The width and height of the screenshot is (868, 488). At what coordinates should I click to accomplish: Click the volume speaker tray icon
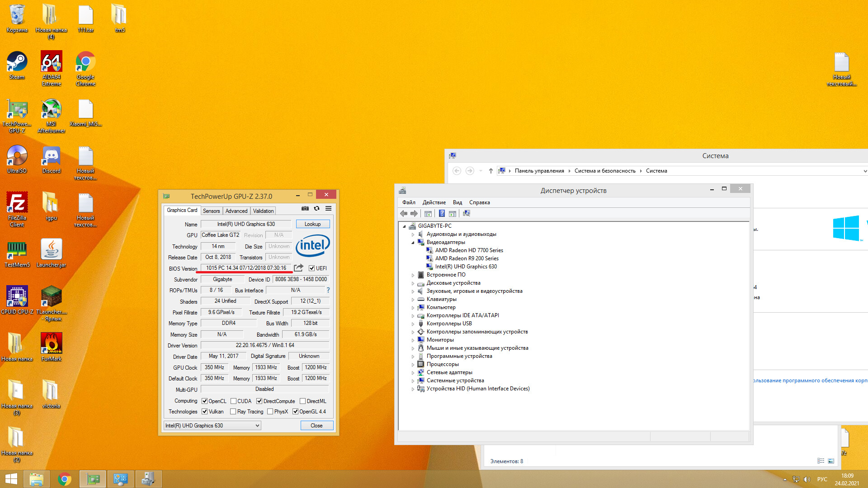(x=807, y=479)
